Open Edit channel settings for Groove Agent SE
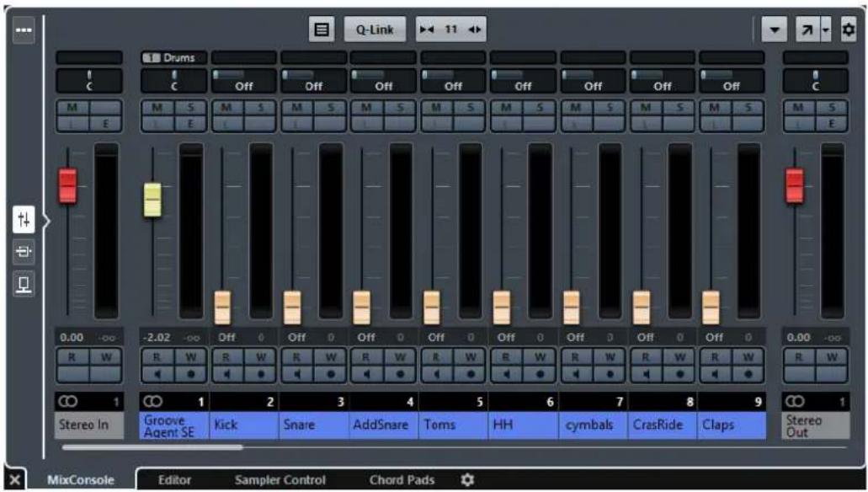 click(190, 124)
